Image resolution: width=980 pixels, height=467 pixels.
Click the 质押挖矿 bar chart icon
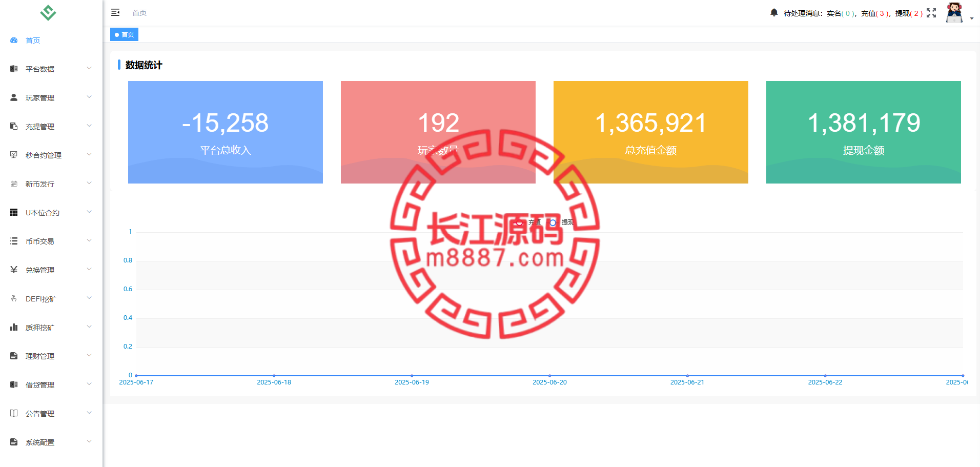tap(14, 327)
